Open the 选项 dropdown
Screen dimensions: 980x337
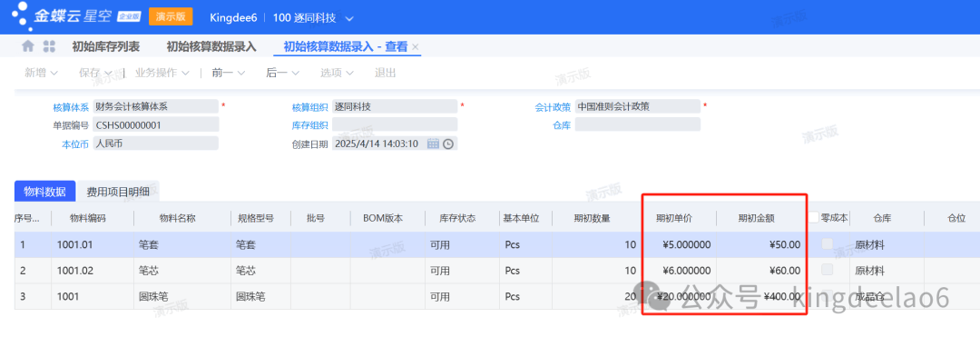[x=338, y=73]
